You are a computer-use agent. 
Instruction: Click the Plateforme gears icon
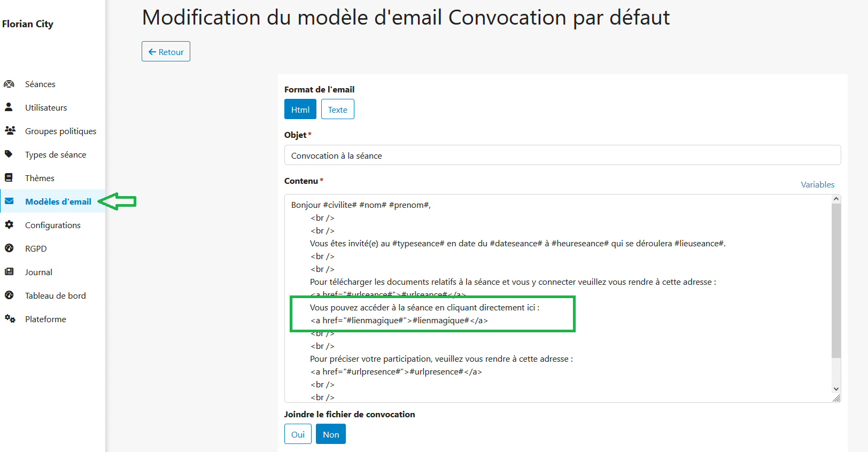point(10,318)
